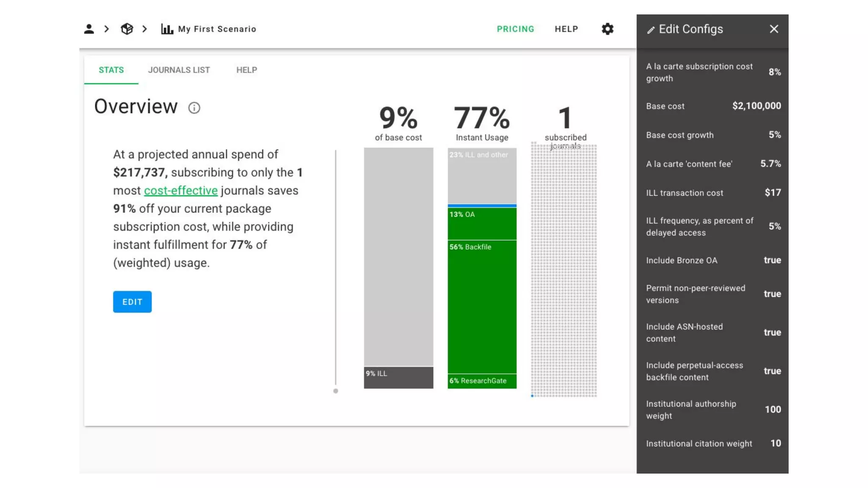
Task: Click the Overview info icon
Action: click(x=194, y=108)
